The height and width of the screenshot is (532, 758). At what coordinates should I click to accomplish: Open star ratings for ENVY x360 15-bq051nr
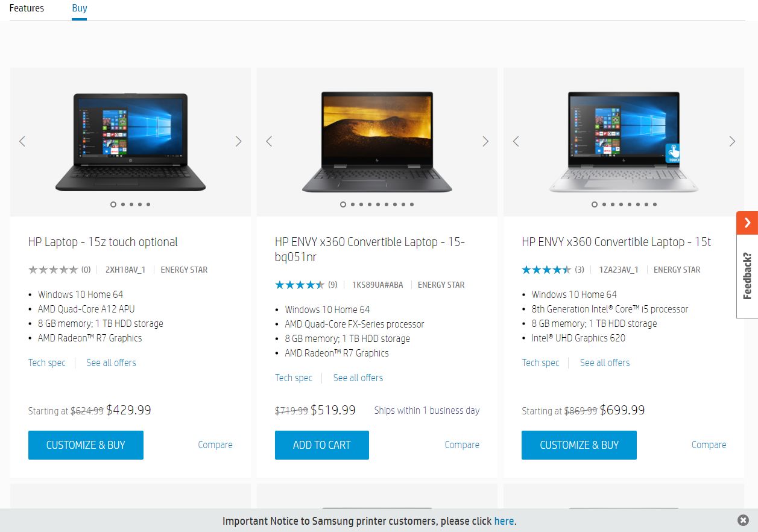pyautogui.click(x=300, y=285)
